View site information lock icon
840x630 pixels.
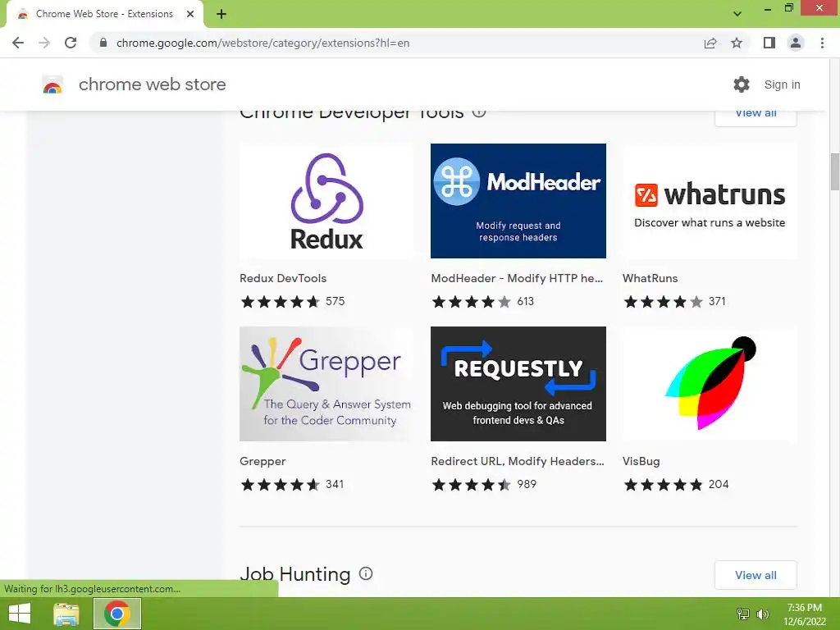click(103, 43)
